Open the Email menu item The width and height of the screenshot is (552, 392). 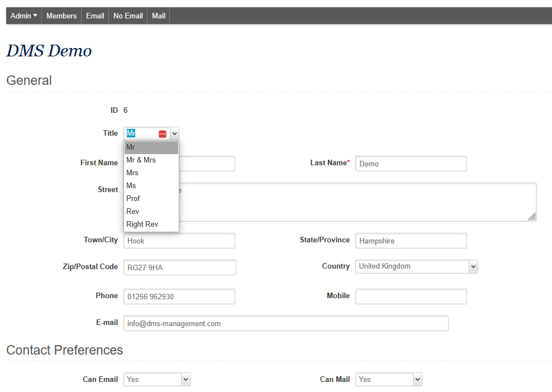click(95, 16)
